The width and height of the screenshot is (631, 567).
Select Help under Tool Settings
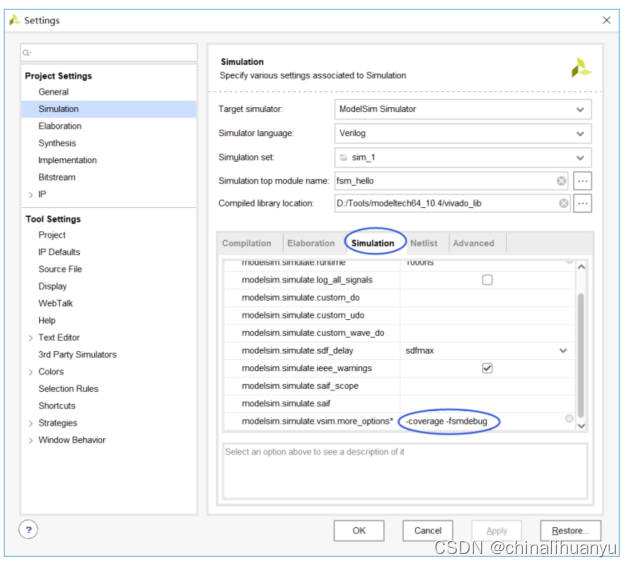tap(47, 321)
